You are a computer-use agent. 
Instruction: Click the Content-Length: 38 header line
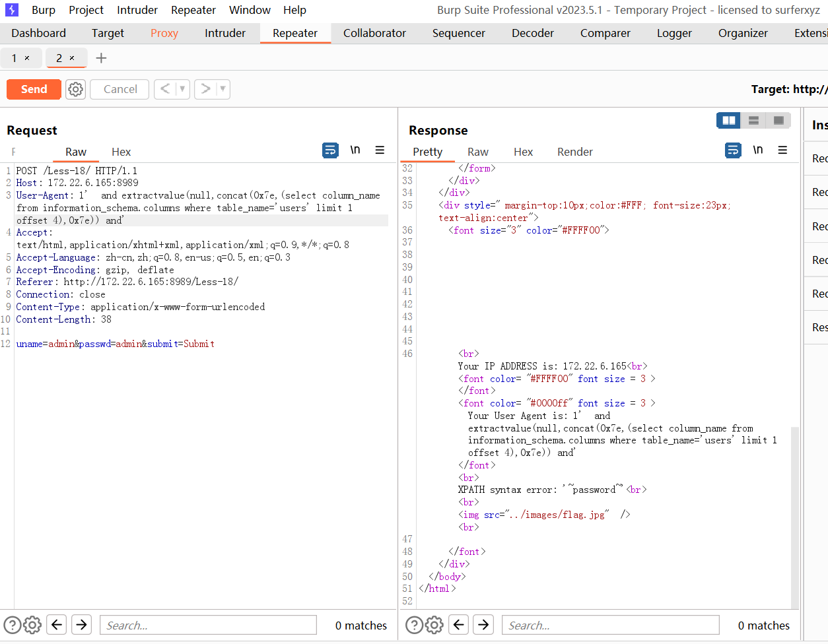(64, 319)
